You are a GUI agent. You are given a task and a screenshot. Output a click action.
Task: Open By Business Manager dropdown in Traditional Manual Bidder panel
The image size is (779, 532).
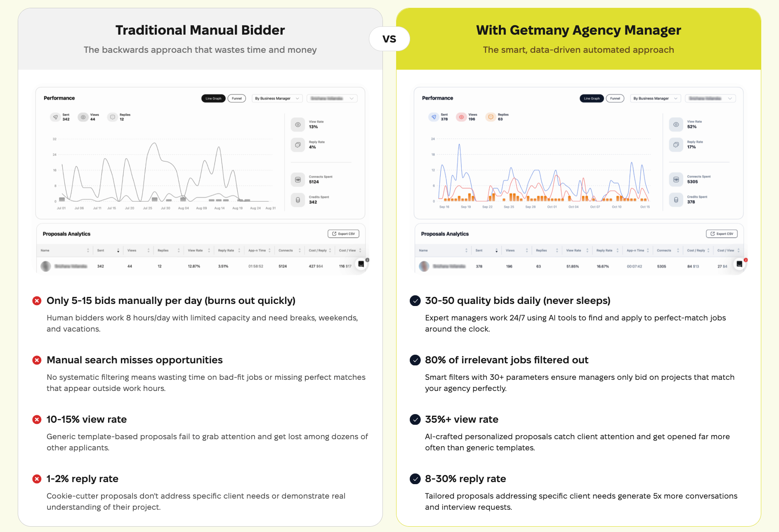pyautogui.click(x=277, y=99)
